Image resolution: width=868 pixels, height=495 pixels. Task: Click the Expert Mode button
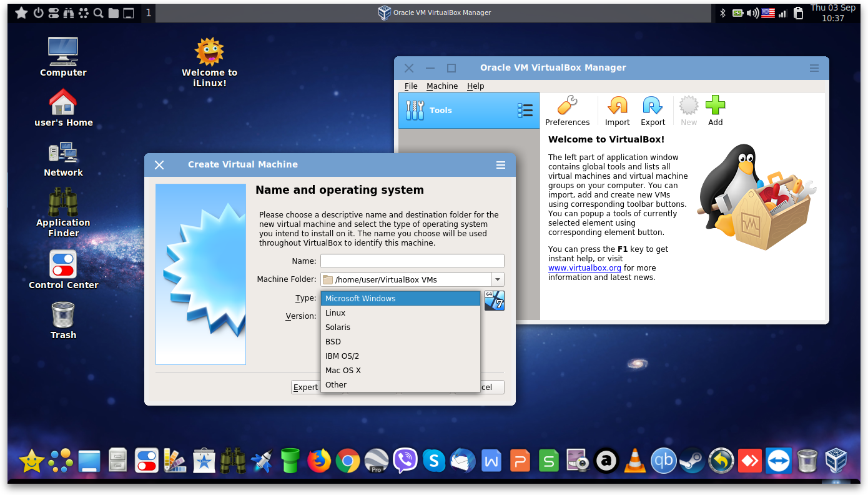306,387
